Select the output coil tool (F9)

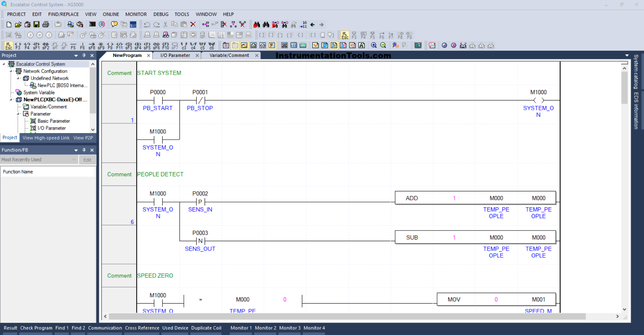110,45
